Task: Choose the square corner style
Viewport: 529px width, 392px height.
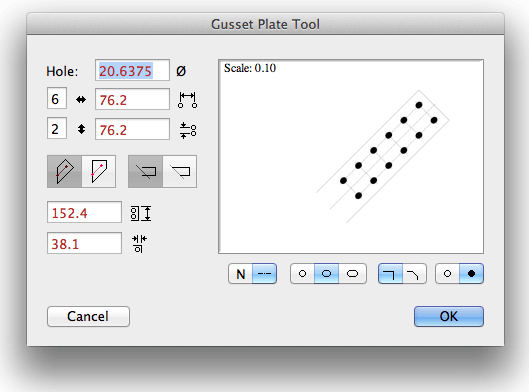Action: [x=390, y=274]
